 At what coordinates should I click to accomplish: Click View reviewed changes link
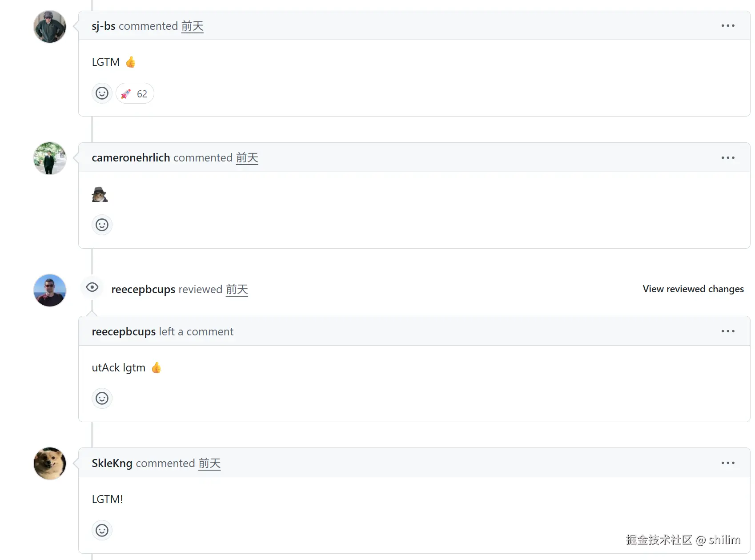pyautogui.click(x=693, y=289)
